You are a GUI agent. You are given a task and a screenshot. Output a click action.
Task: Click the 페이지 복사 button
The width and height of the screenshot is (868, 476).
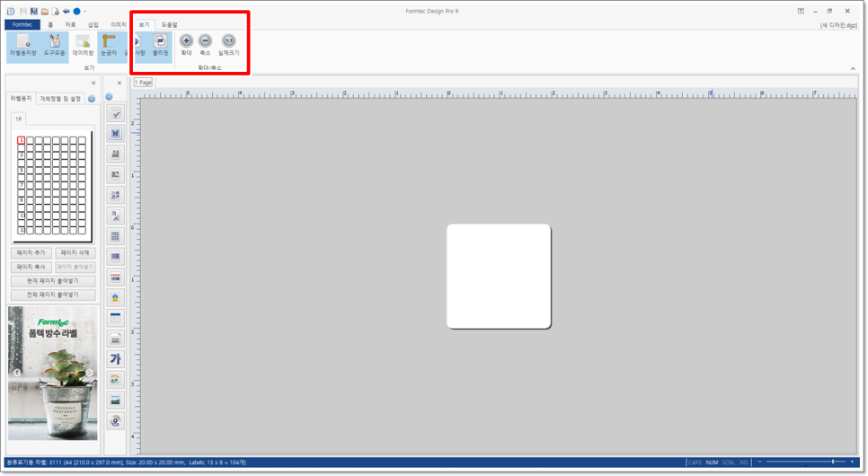(x=31, y=267)
